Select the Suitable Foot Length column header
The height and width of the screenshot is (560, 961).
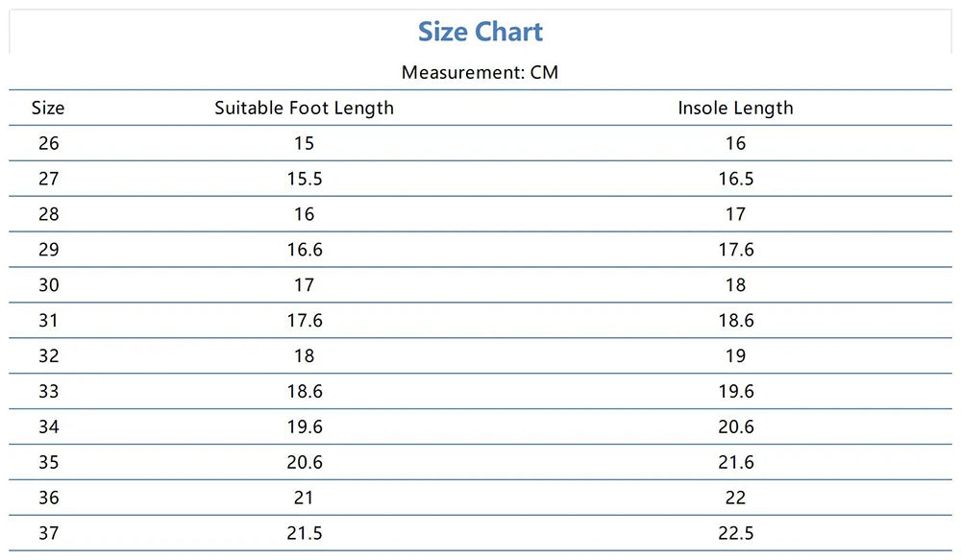(x=304, y=108)
